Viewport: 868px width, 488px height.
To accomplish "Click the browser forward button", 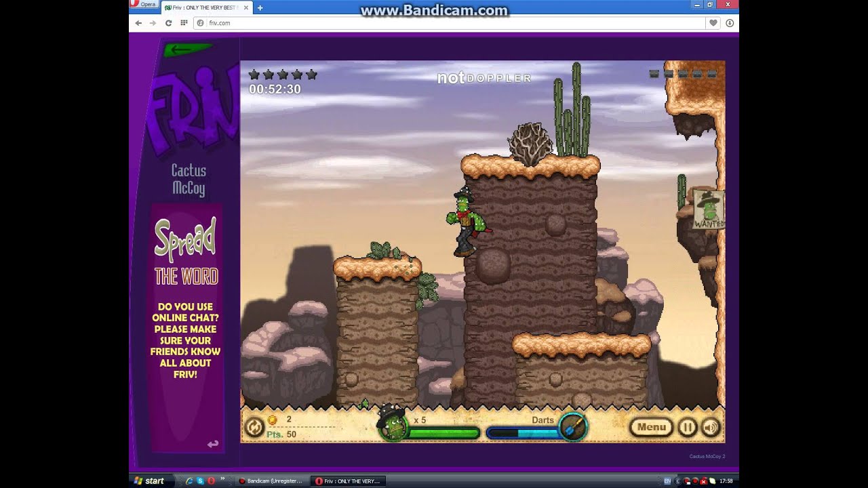I will (153, 22).
